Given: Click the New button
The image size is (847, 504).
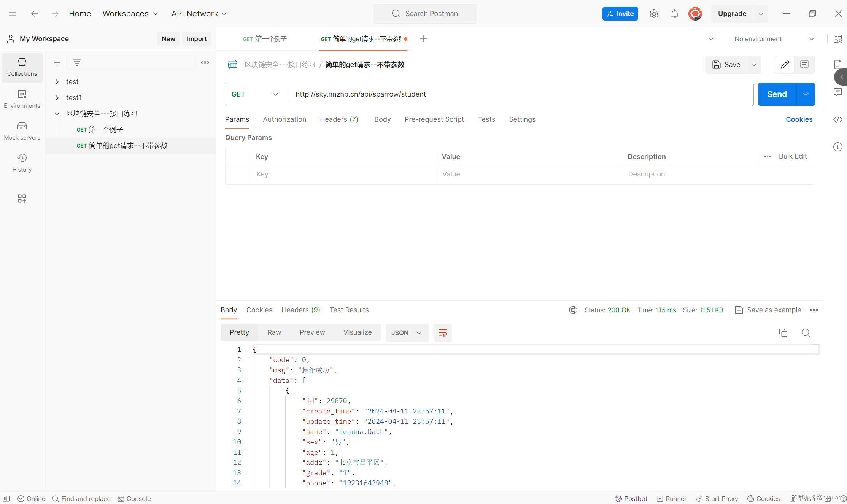Looking at the screenshot, I should coord(168,39).
